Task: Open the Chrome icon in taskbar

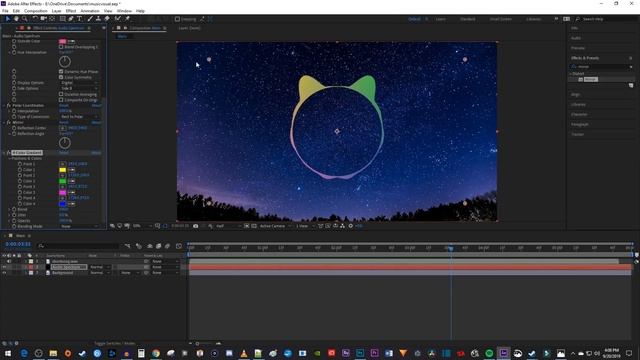Action: 156,353
